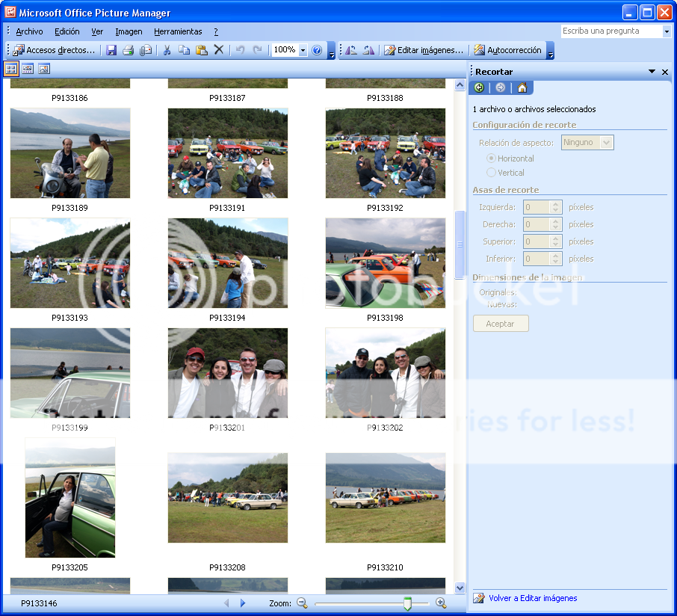Select thumbnail P9133194

coord(228,263)
